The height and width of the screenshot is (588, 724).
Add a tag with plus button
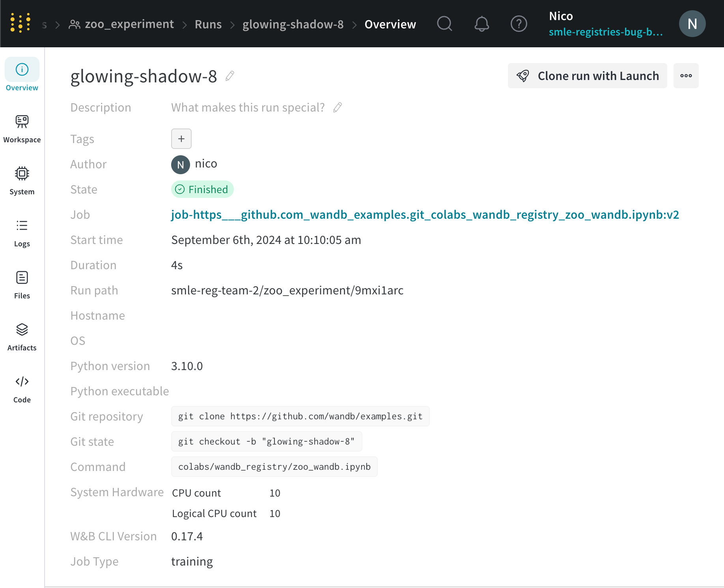click(181, 139)
